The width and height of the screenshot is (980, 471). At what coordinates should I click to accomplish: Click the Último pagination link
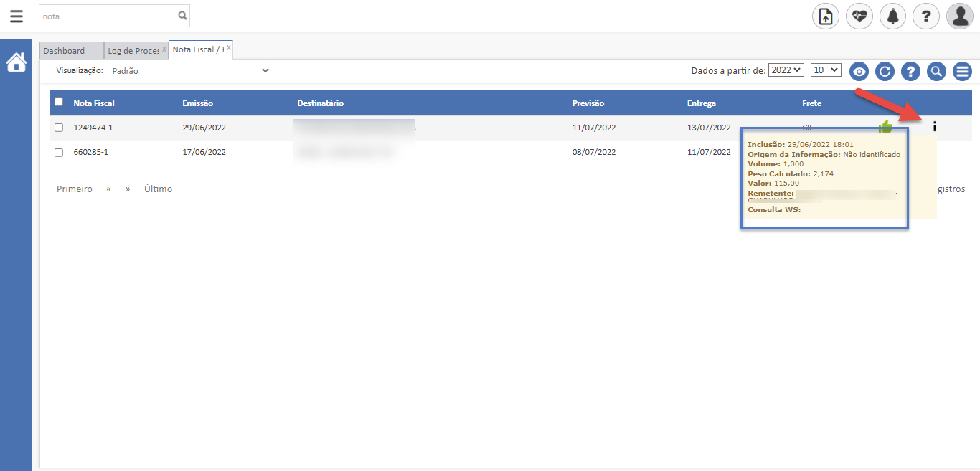tap(158, 189)
